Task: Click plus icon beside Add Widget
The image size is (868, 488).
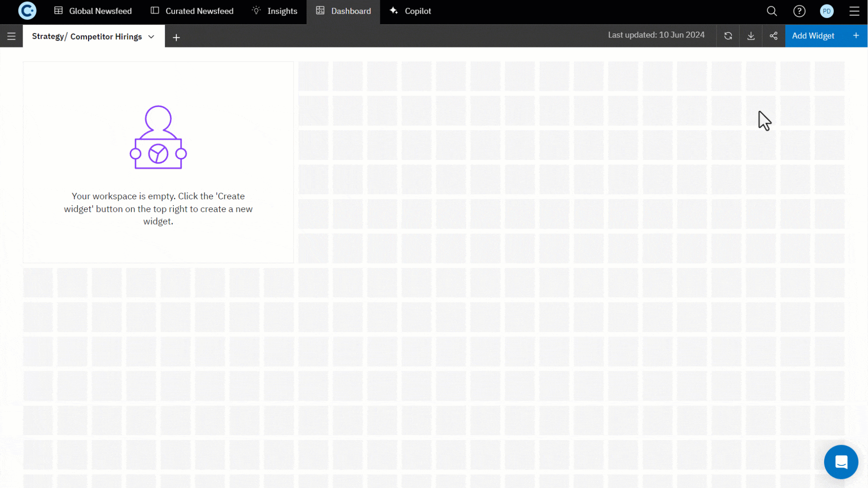Action: pos(856,36)
